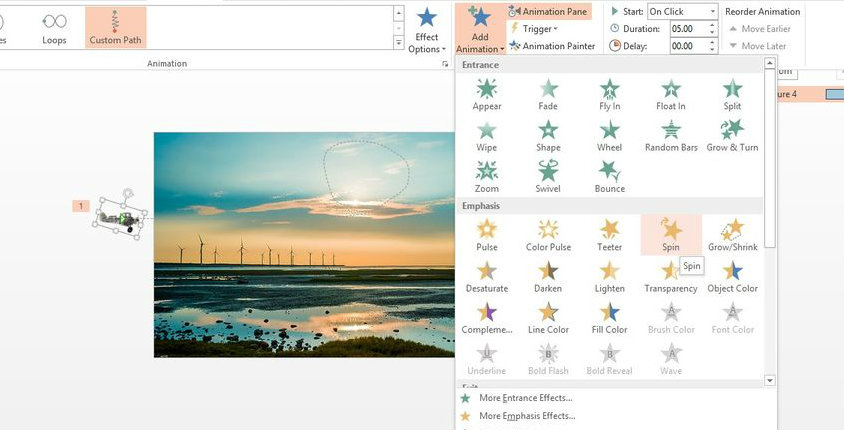
Task: Select the Fade entrance effect
Action: 548,95
